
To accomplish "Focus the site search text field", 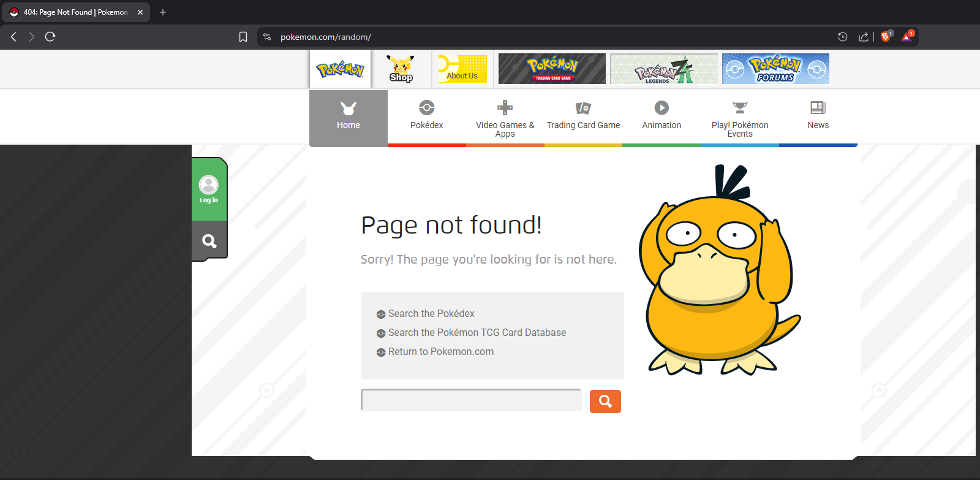I will click(471, 400).
